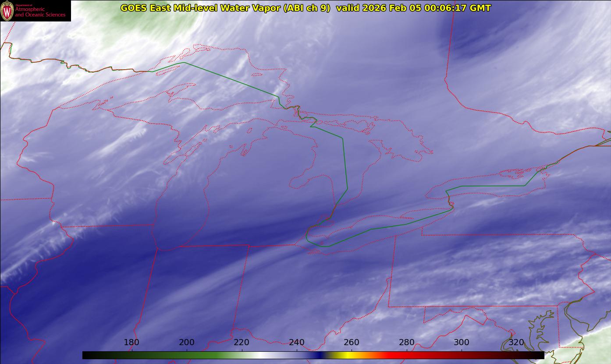Click the 220 tick label on the colorbar

(242, 343)
